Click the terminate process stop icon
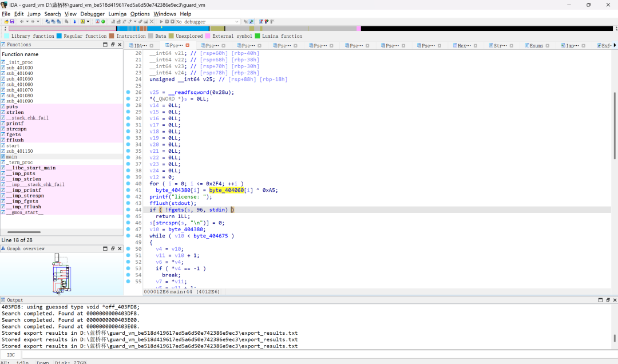 [x=172, y=22]
